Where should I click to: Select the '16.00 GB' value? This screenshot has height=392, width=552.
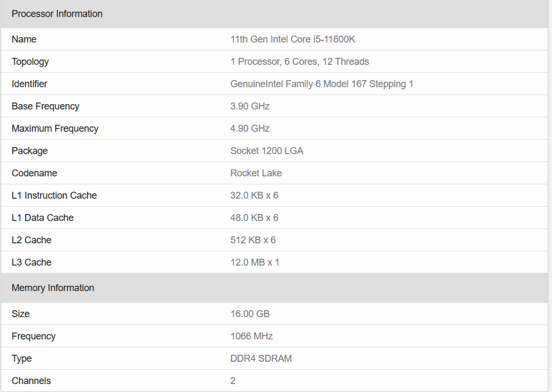(250, 313)
